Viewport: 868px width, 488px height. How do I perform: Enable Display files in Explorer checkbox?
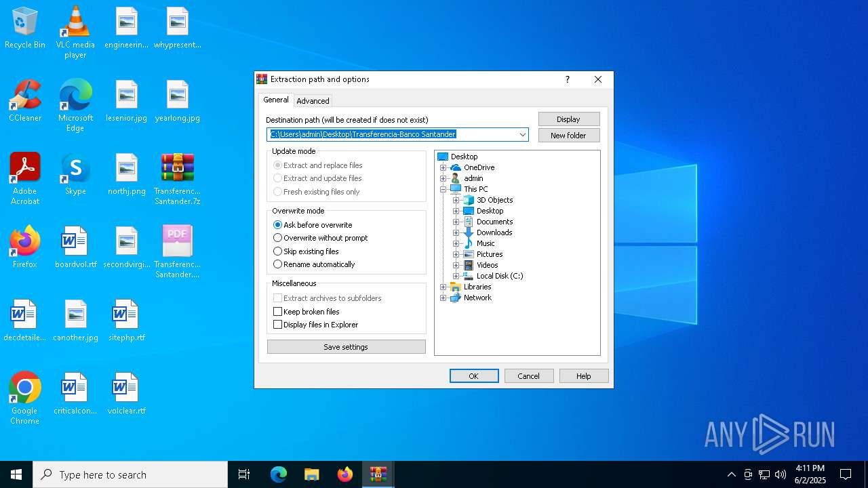point(277,325)
